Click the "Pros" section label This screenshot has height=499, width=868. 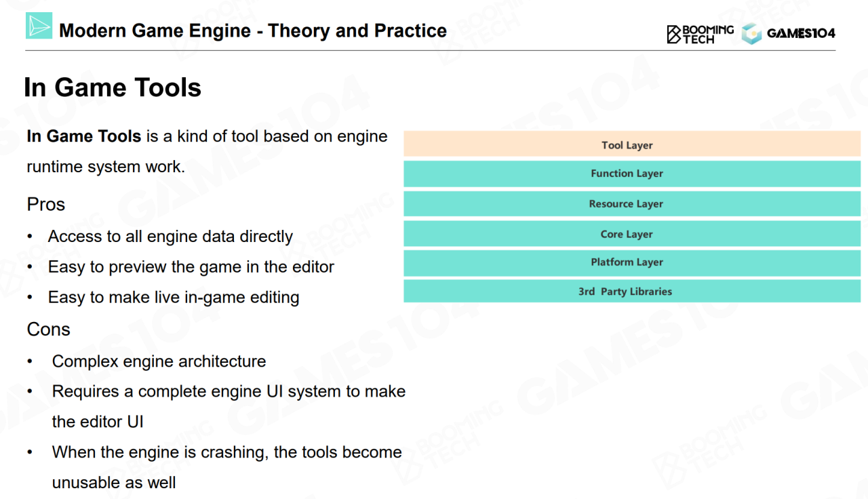pyautogui.click(x=45, y=204)
